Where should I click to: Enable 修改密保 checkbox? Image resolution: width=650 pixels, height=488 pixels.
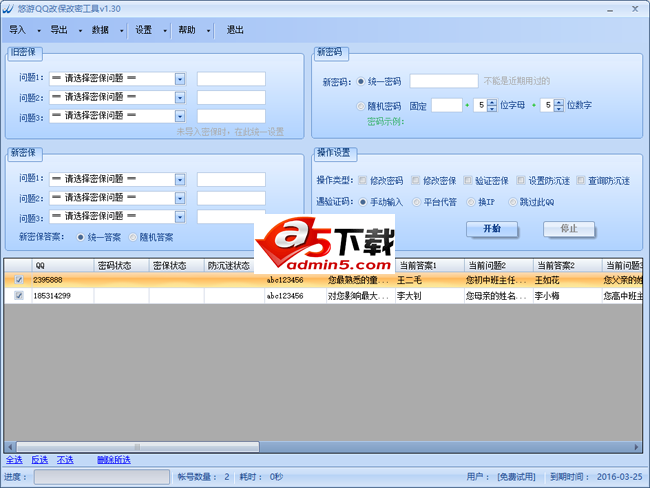click(x=415, y=180)
